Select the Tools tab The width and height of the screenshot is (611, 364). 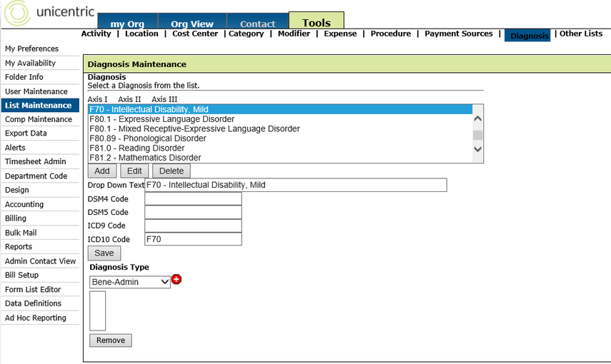pyautogui.click(x=317, y=21)
